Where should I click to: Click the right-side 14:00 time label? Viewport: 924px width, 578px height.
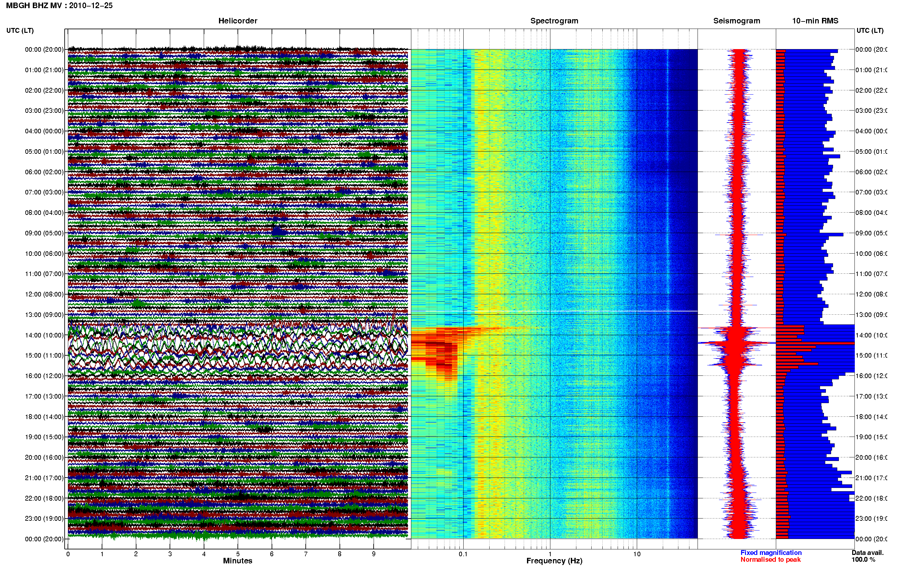[x=871, y=335]
